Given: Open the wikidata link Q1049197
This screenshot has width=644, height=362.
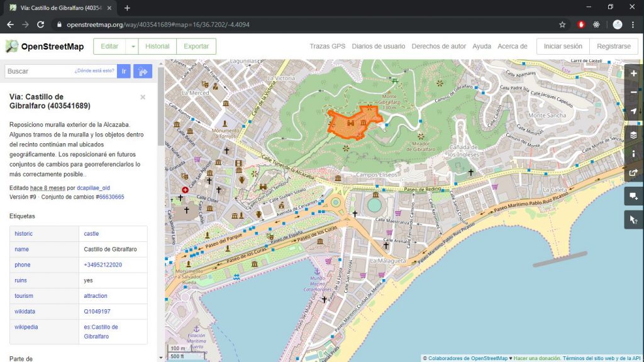Looking at the screenshot, I should [x=96, y=311].
